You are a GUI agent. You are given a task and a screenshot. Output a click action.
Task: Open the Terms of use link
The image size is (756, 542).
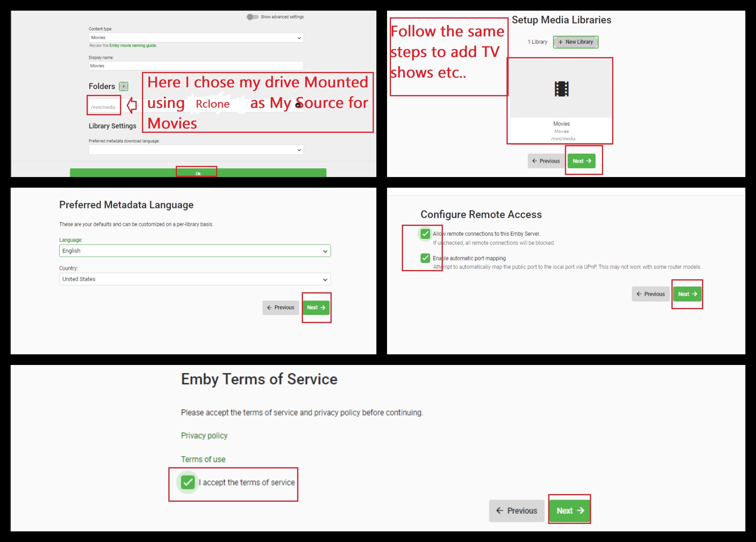[203, 459]
